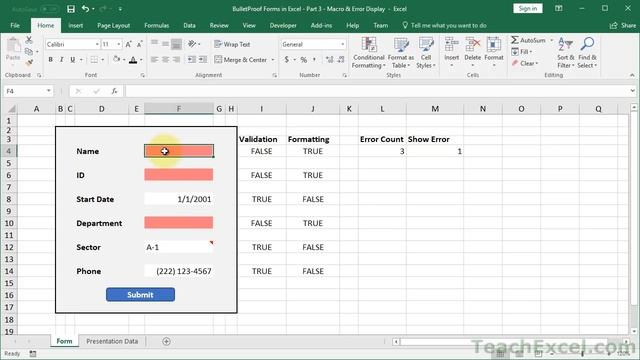Viewport: 640px width, 360px height.
Task: Decrease font size with the small A icon
Action: pyautogui.click(x=139, y=44)
